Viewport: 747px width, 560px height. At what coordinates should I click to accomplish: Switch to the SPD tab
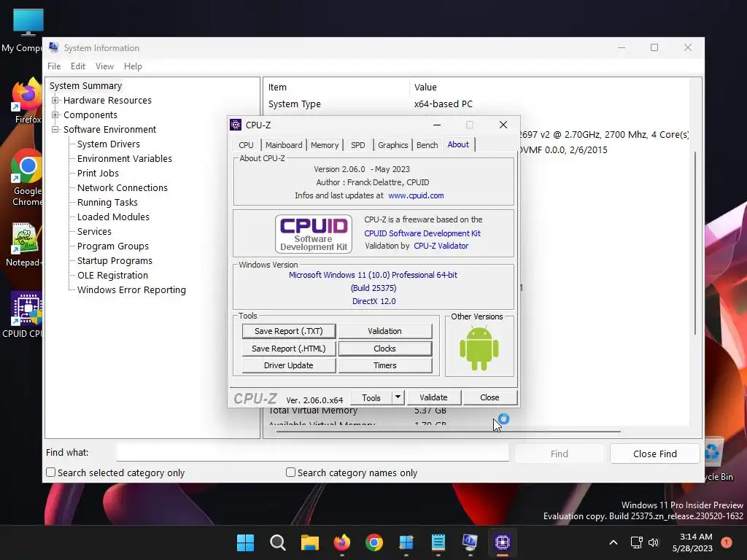[x=357, y=145]
